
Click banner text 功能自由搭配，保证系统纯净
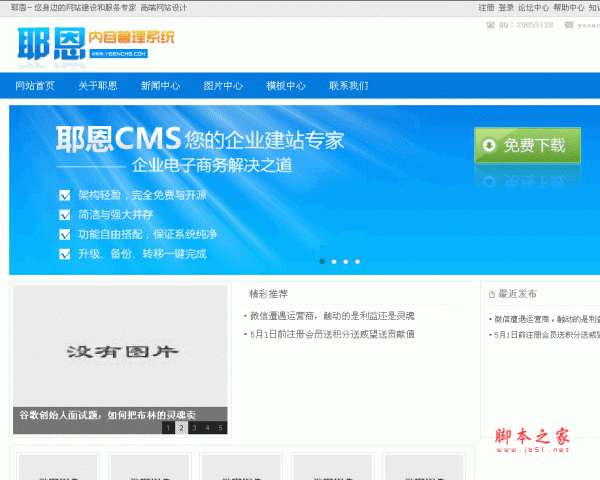click(x=148, y=234)
